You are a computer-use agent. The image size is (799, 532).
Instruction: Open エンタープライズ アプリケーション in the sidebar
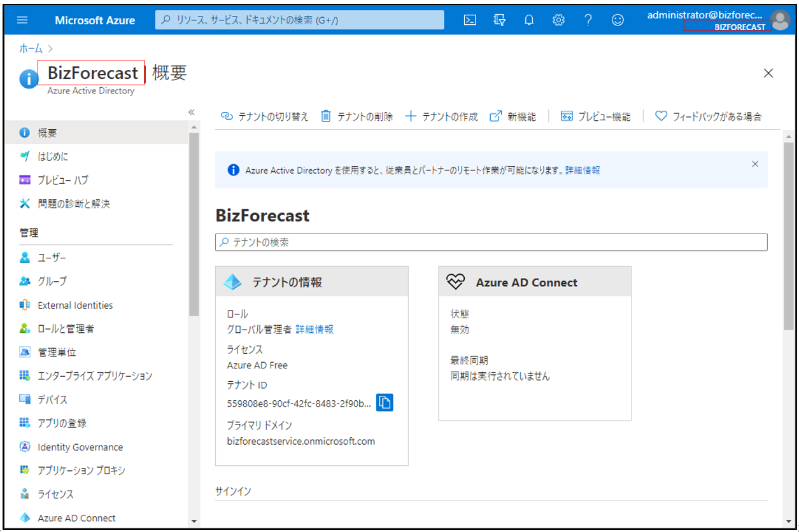click(x=94, y=376)
